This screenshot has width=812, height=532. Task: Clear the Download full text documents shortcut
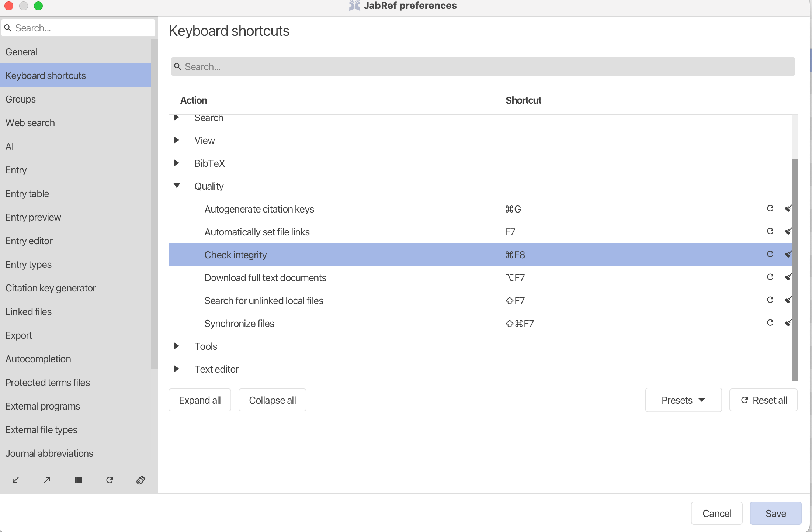click(x=788, y=277)
